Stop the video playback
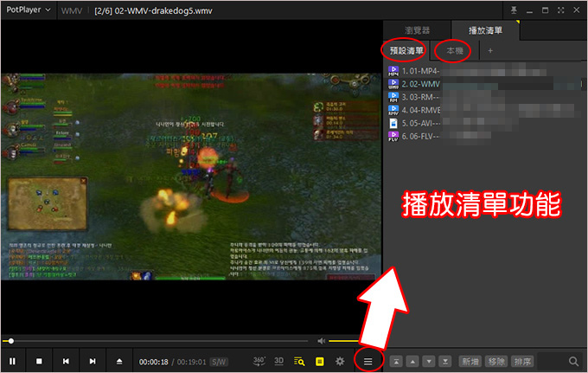 pos(39,361)
